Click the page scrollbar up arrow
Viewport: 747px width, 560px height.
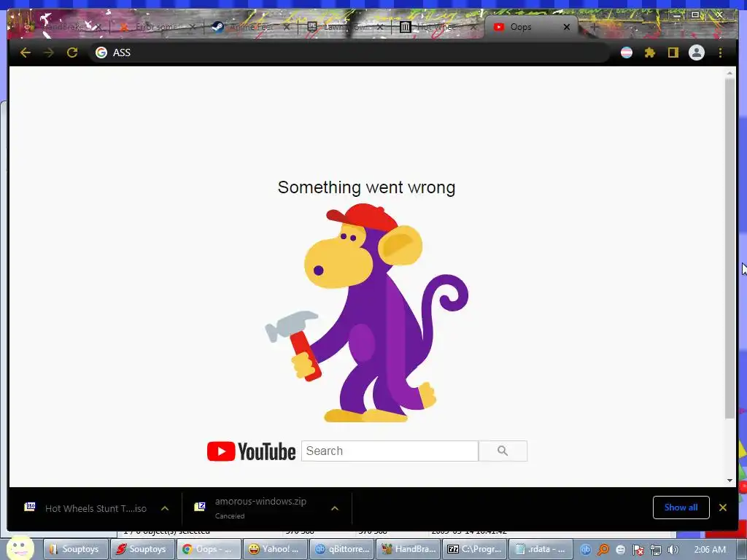pos(729,74)
